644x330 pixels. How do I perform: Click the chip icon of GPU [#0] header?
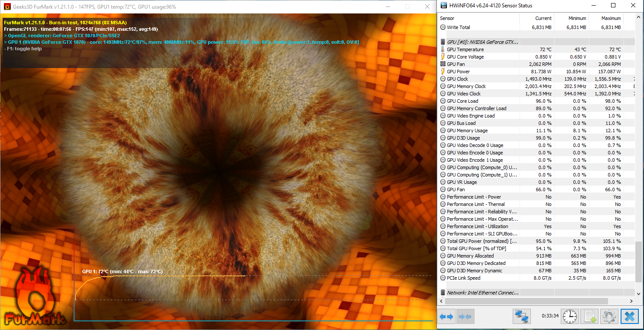(442, 42)
